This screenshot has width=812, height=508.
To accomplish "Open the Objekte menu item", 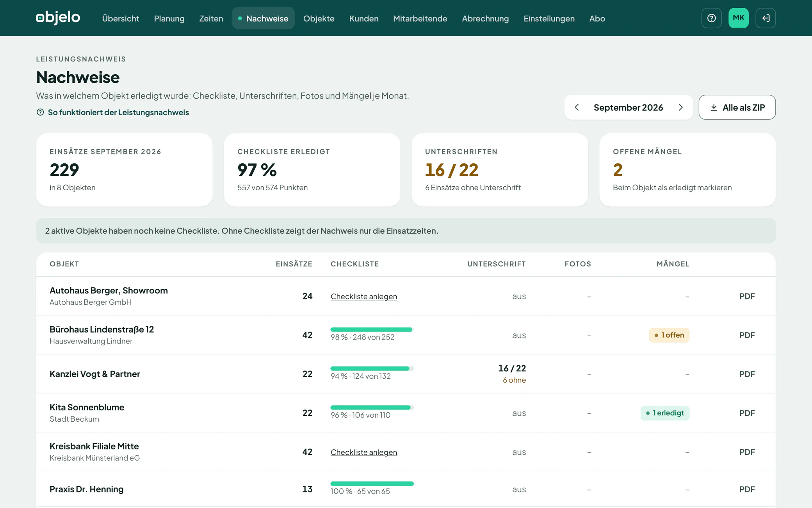I will tap(319, 18).
